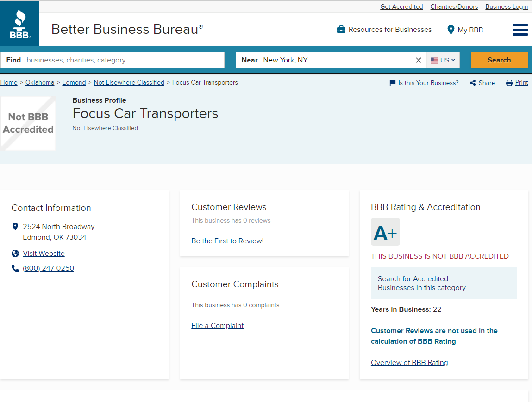Click Be the First to Review link
The height and width of the screenshot is (402, 532).
point(227,241)
